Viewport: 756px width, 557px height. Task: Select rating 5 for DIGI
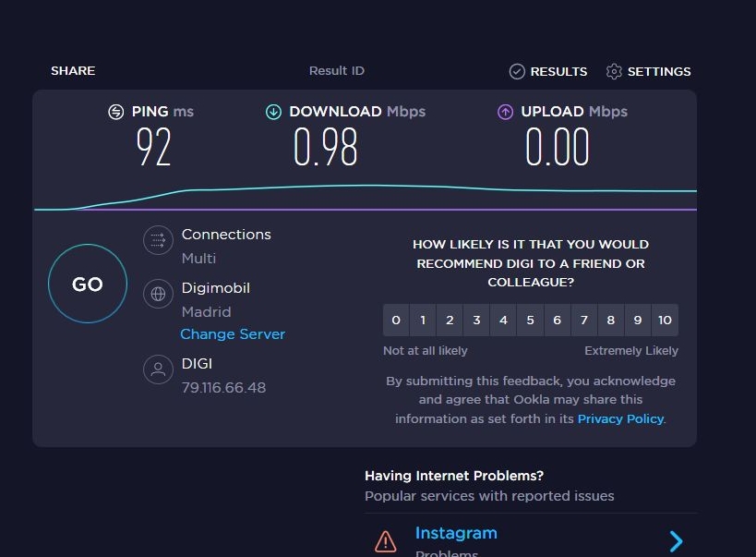coord(530,320)
